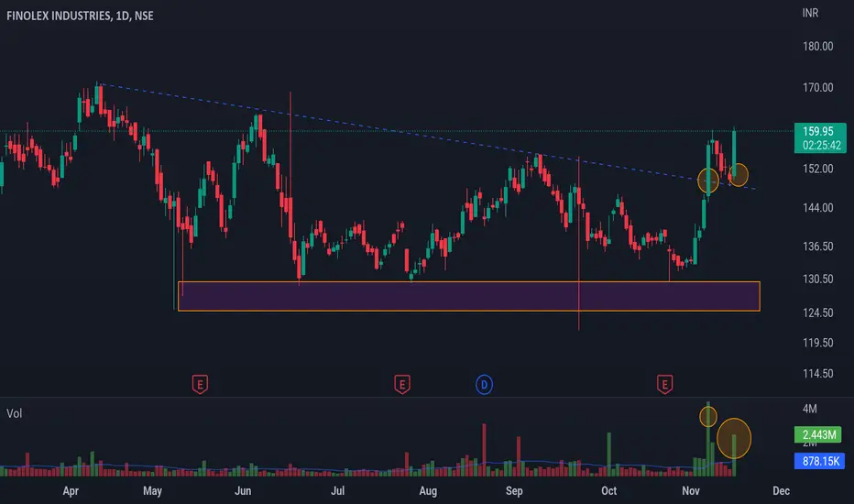The height and width of the screenshot is (504, 854).
Task: Click the Dec label on time axis
Action: coord(781,491)
